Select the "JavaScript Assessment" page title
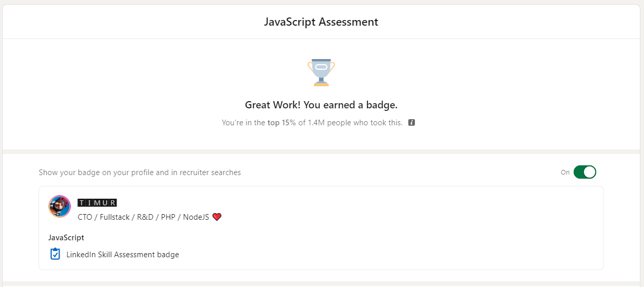The width and height of the screenshot is (644, 287). pos(321,22)
